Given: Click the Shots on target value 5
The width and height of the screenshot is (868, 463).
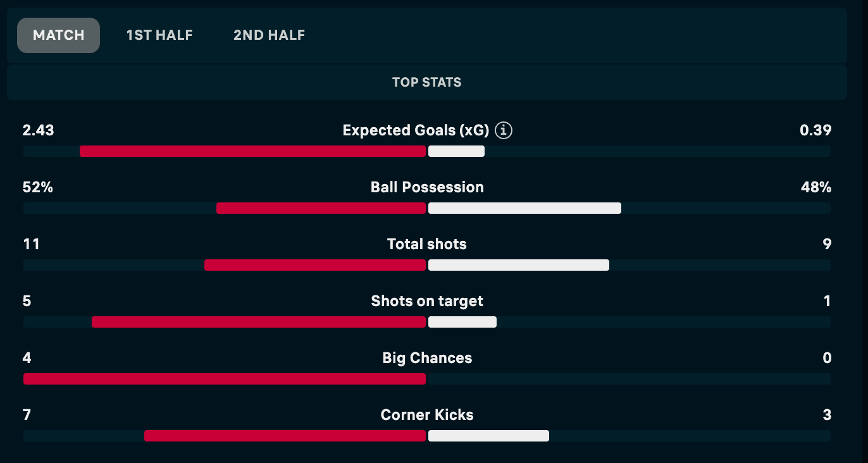Looking at the screenshot, I should click(27, 300).
